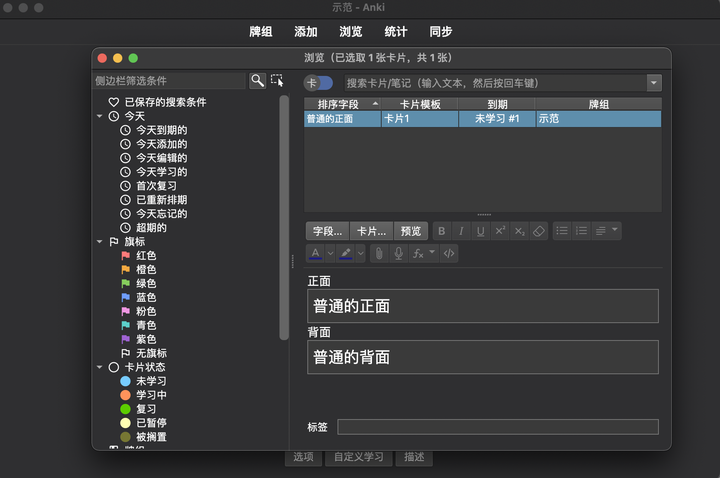Apply superscript formatting
The image size is (720, 478).
click(500, 231)
